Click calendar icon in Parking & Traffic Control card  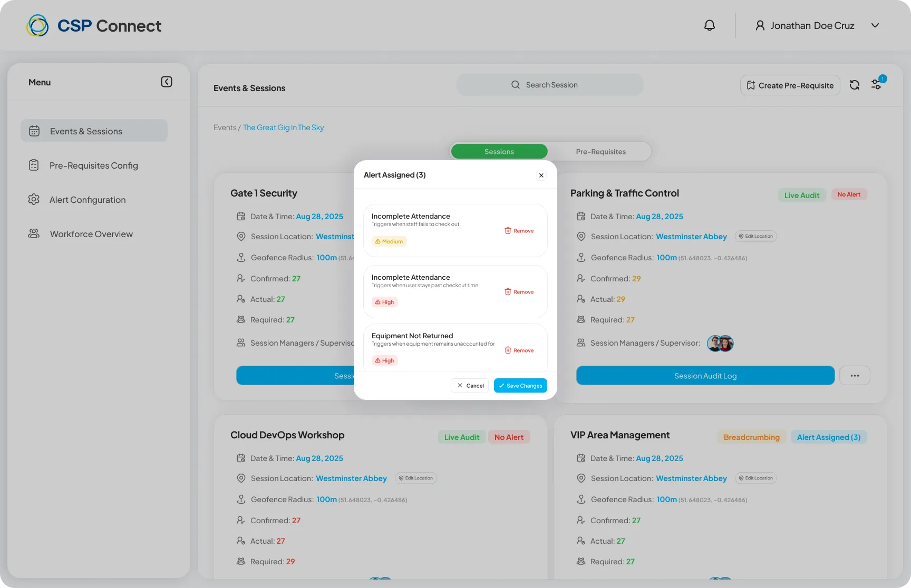tap(581, 216)
